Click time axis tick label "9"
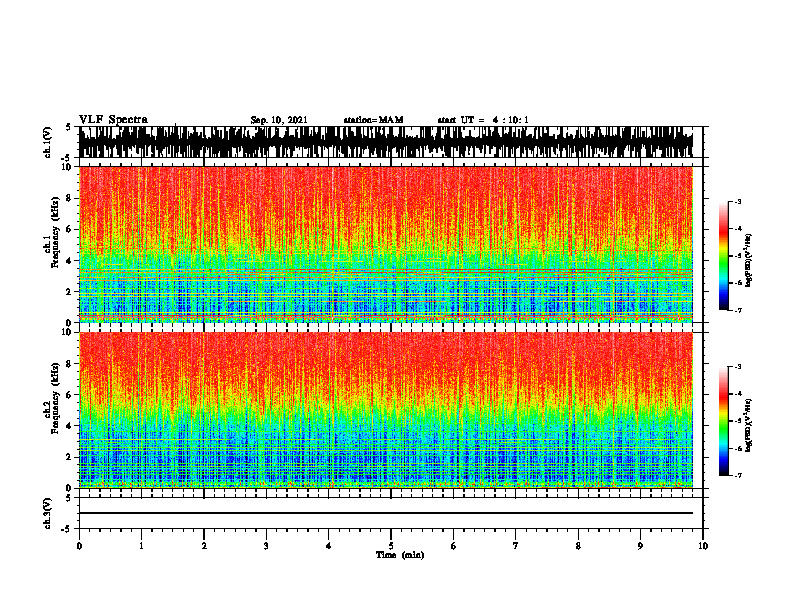 (640, 546)
